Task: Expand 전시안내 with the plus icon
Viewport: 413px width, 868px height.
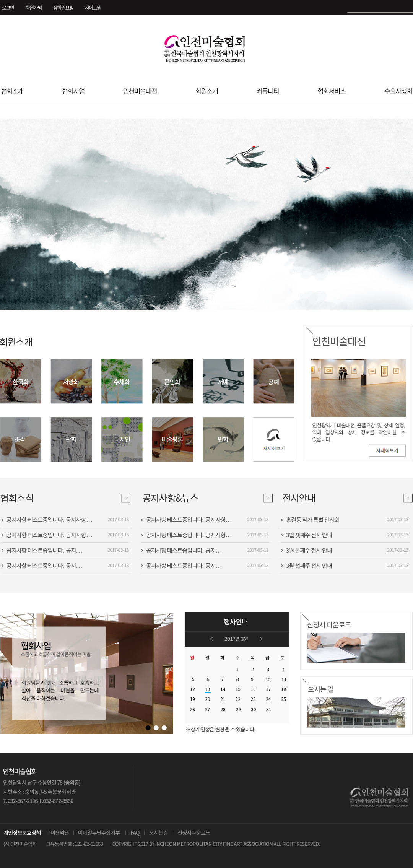Action: coord(408,498)
